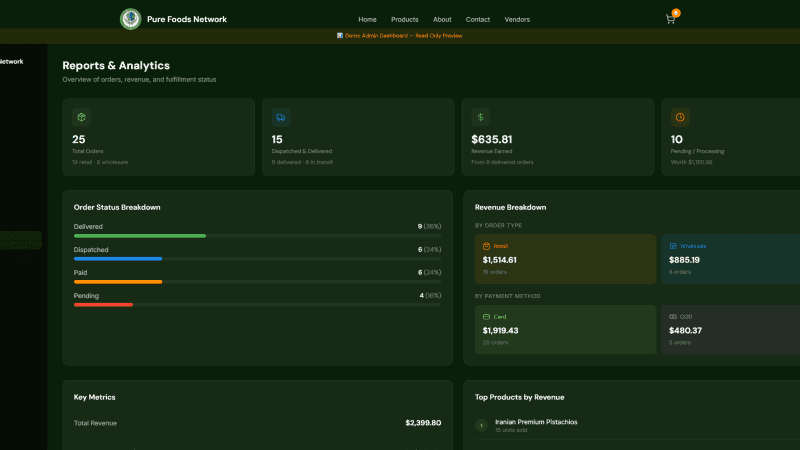800x450 pixels.
Task: Click the Paid orange progress bar
Action: [x=118, y=282]
